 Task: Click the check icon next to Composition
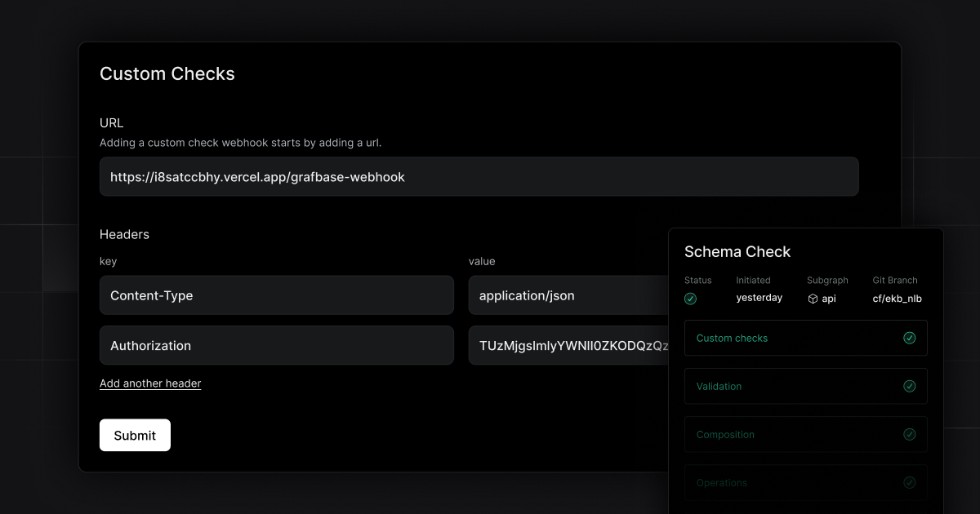tap(910, 434)
